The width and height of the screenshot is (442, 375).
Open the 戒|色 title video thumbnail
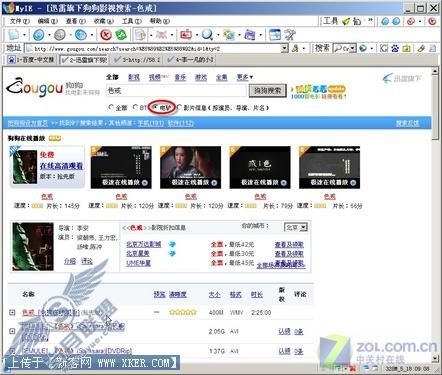point(260,167)
